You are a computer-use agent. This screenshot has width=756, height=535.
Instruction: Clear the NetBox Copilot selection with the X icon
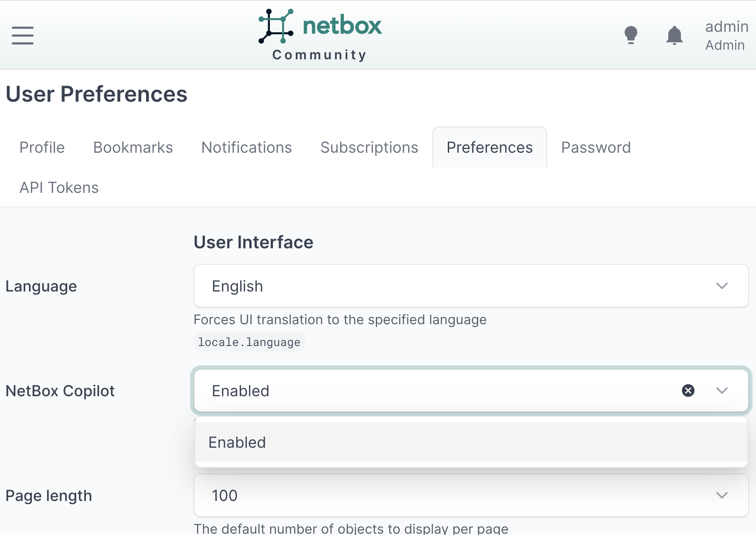(688, 391)
